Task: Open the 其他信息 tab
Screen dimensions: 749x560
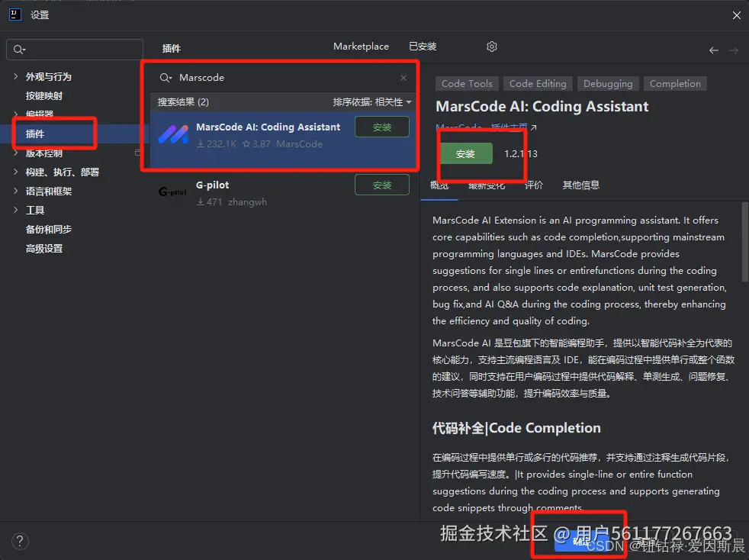Action: tap(580, 185)
